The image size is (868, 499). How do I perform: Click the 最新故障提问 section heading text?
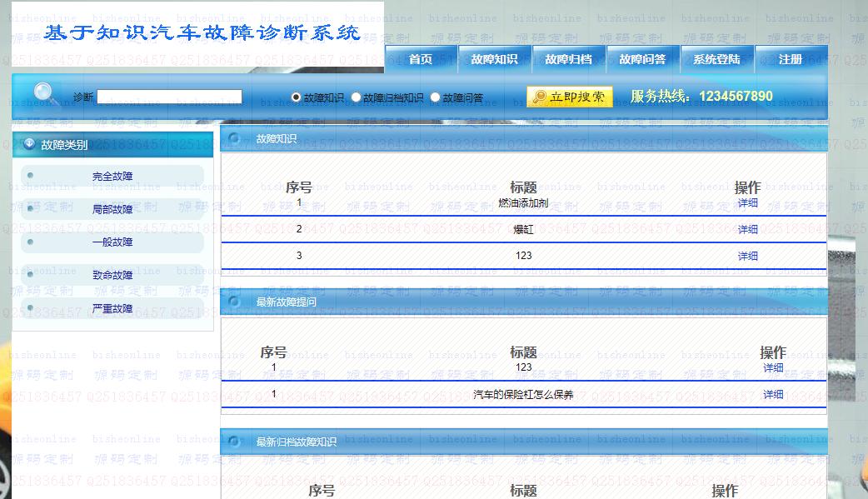click(287, 302)
